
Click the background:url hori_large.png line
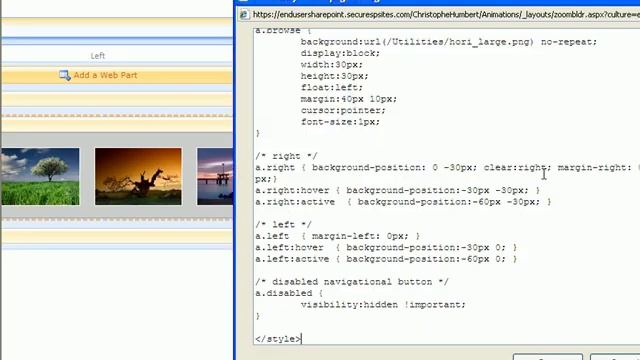[x=449, y=42]
